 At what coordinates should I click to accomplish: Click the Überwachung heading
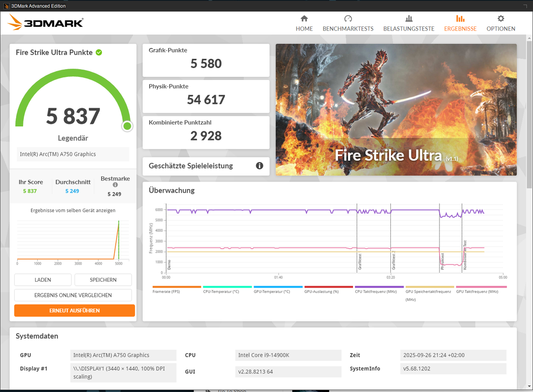click(x=172, y=191)
